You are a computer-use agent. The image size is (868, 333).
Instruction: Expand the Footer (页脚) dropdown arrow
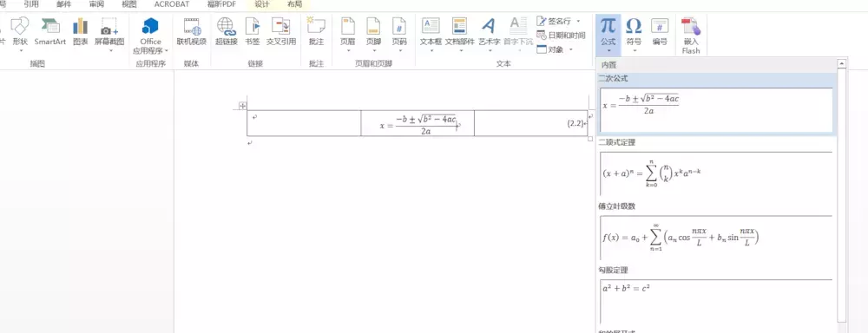point(373,51)
